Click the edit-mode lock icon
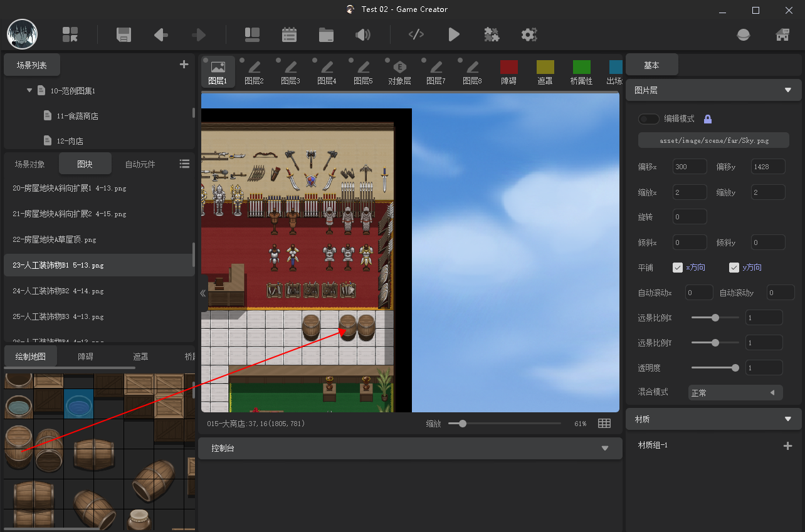805x532 pixels. (708, 119)
